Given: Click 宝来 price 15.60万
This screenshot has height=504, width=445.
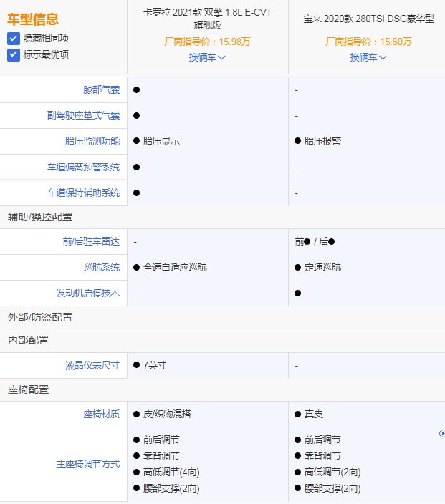Looking at the screenshot, I should click(x=368, y=42).
